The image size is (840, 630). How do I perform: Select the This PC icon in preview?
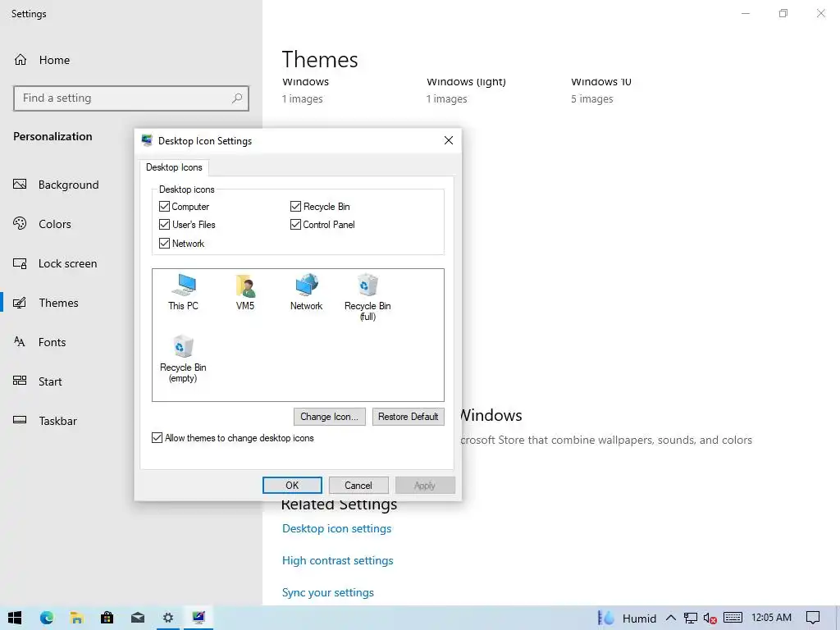(183, 292)
